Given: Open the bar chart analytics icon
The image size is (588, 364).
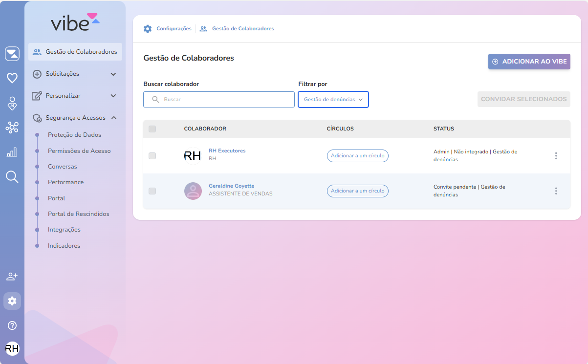Looking at the screenshot, I should (x=12, y=152).
